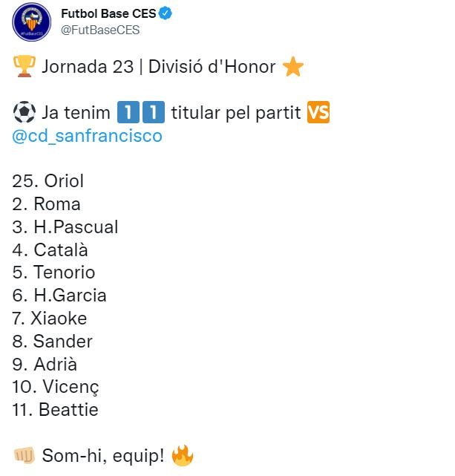Viewport: 455px width, 476px height.
Task: Click the orange VS emoji
Action: pyautogui.click(x=318, y=112)
